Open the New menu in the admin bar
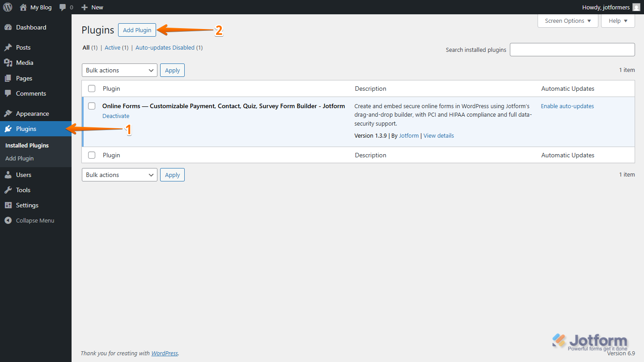 (92, 7)
